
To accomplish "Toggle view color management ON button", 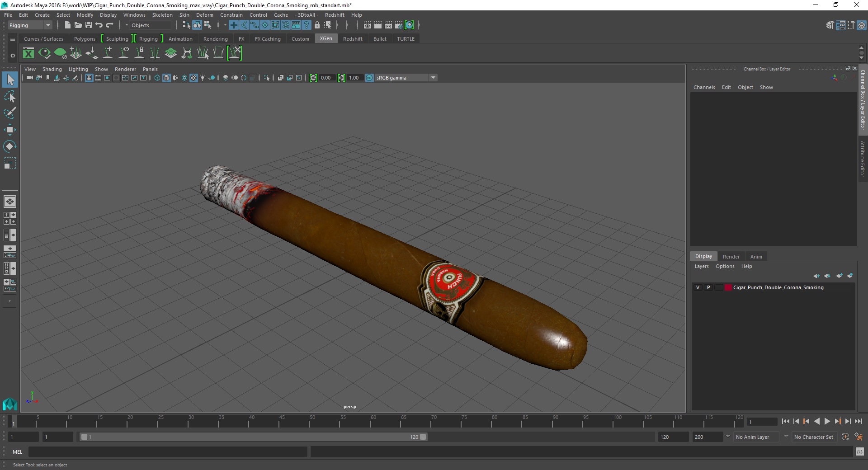I will pos(369,78).
